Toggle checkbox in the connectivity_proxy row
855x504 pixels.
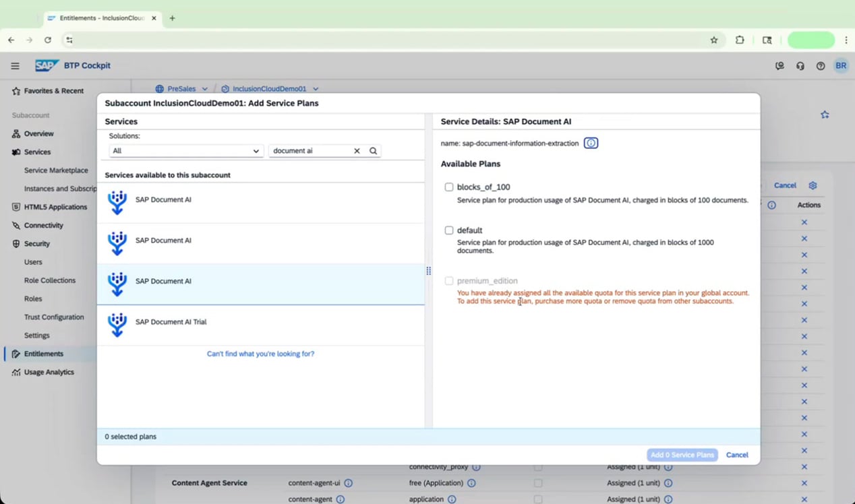pyautogui.click(x=538, y=467)
